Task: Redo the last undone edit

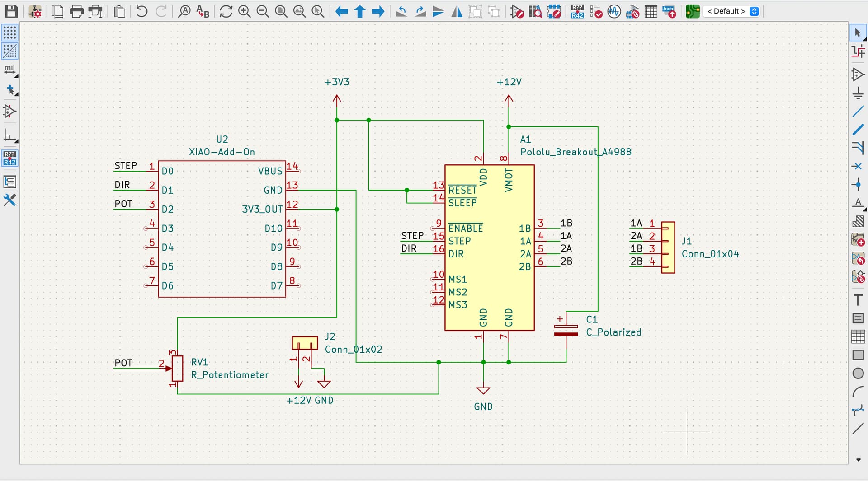Action: (x=161, y=11)
